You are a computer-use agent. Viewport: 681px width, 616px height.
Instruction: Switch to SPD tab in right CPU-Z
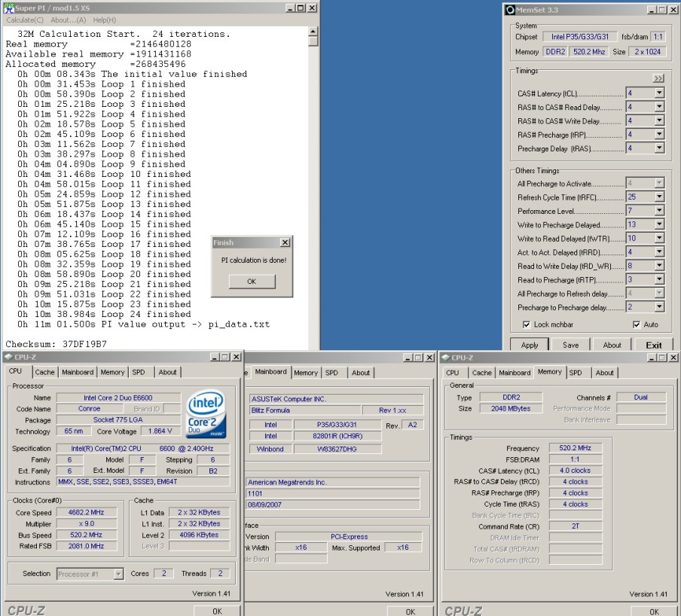(x=576, y=373)
